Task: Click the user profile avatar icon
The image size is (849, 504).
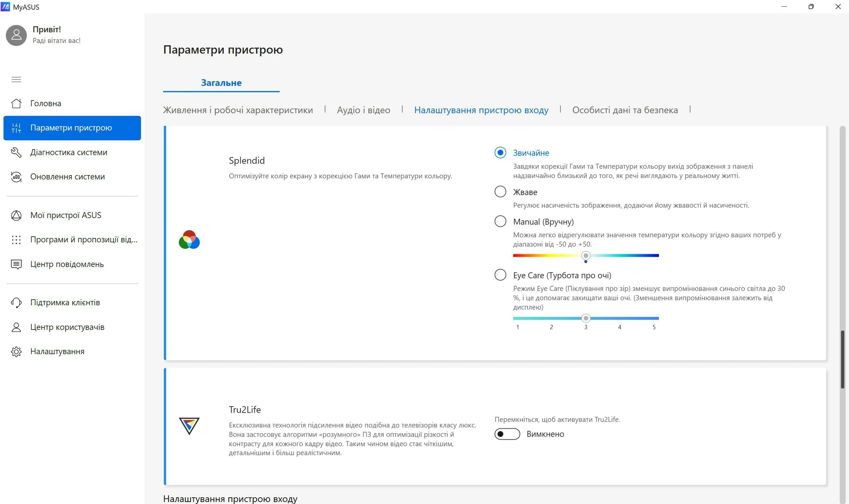Action: pyautogui.click(x=16, y=35)
